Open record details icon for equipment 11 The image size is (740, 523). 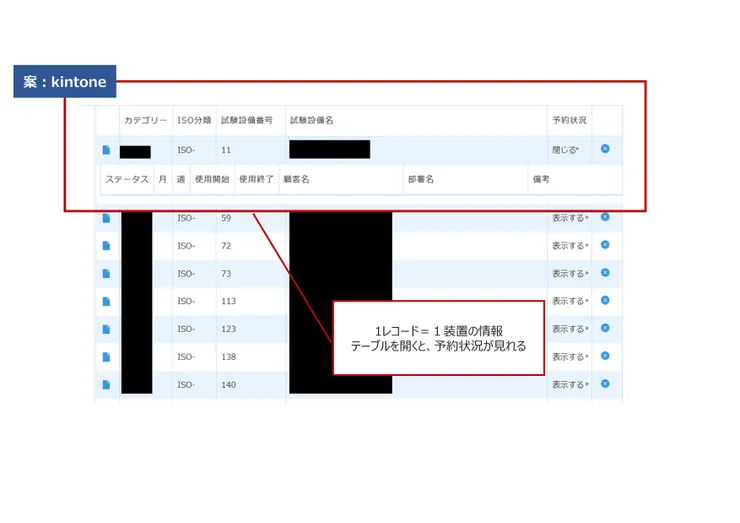point(106,150)
